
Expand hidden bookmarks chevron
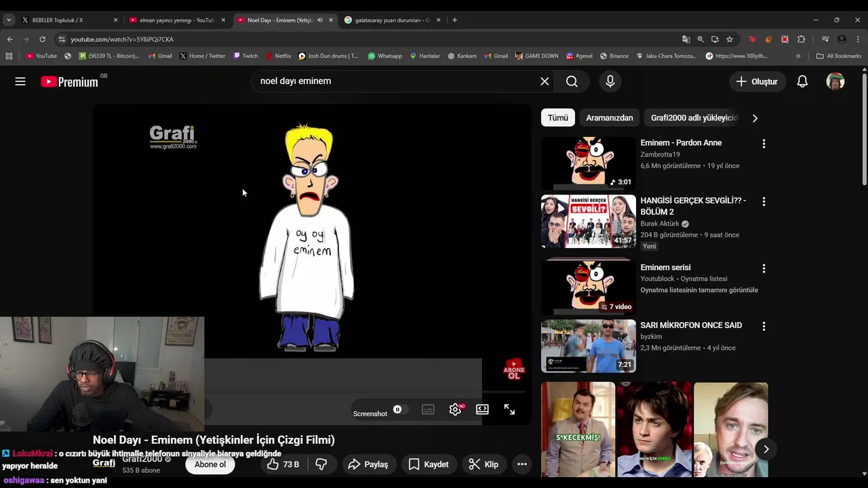coord(798,56)
